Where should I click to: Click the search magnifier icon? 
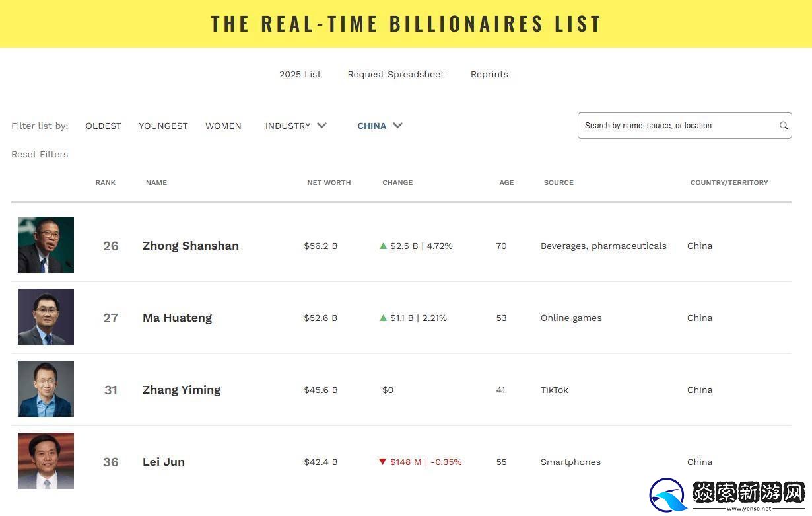784,126
